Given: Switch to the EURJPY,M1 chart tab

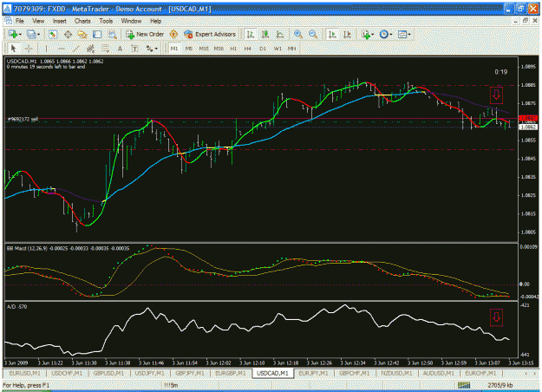Looking at the screenshot, I should tap(314, 373).
